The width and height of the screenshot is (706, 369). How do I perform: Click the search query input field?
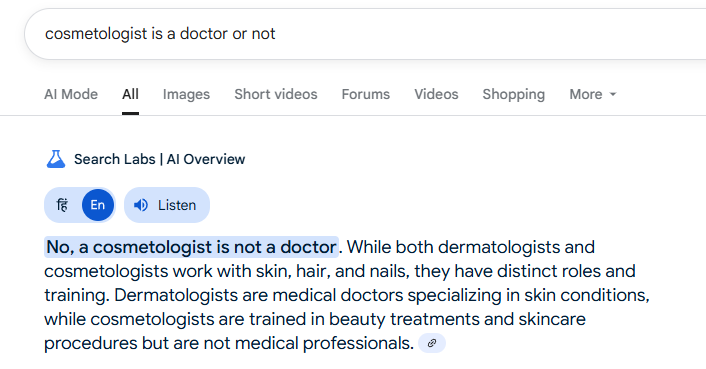click(x=365, y=34)
